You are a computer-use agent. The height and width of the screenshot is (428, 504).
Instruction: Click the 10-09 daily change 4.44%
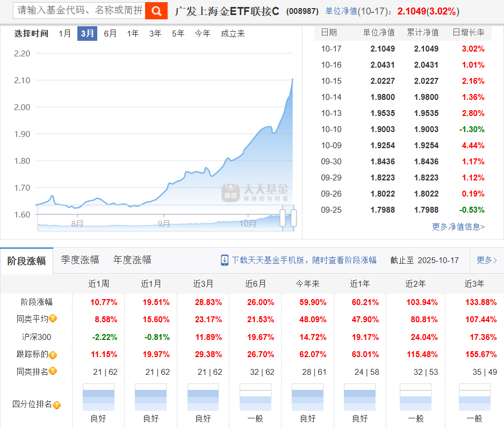point(473,146)
